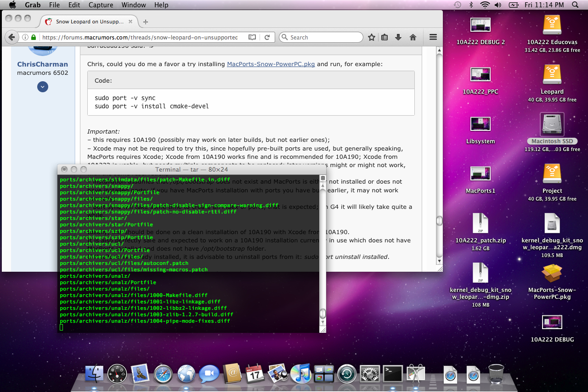Viewport: 588px width, 392px height.
Task: Toggle Reader View in the address bar
Action: click(x=252, y=37)
